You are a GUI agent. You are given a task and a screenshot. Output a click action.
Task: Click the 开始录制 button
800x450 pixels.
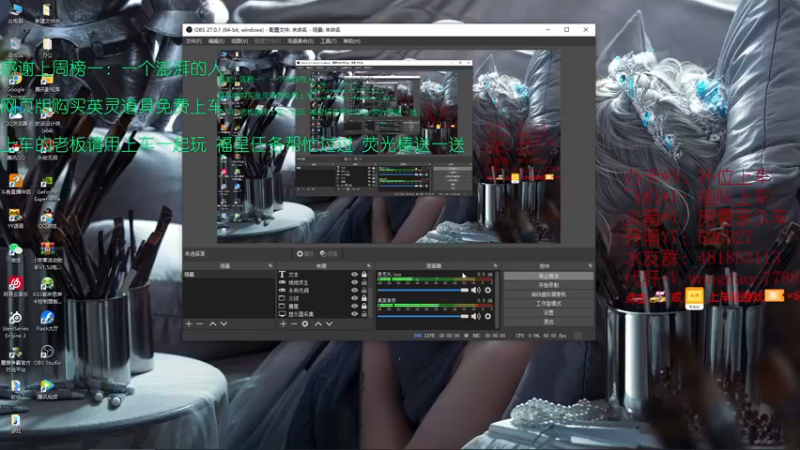(548, 285)
